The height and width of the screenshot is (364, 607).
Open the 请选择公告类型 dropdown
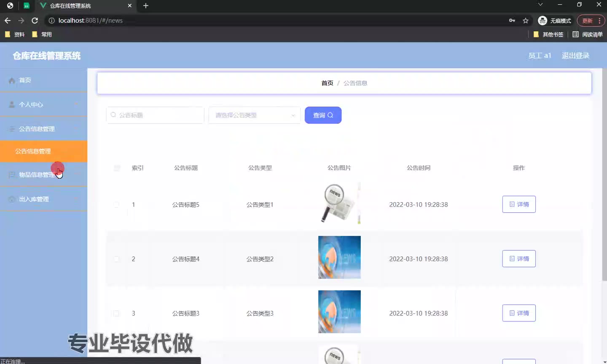(254, 115)
